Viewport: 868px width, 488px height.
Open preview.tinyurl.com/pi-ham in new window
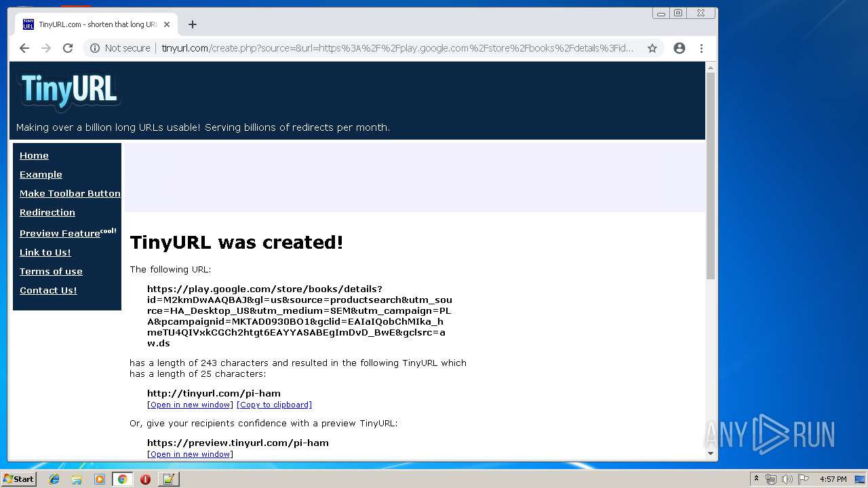coord(190,454)
